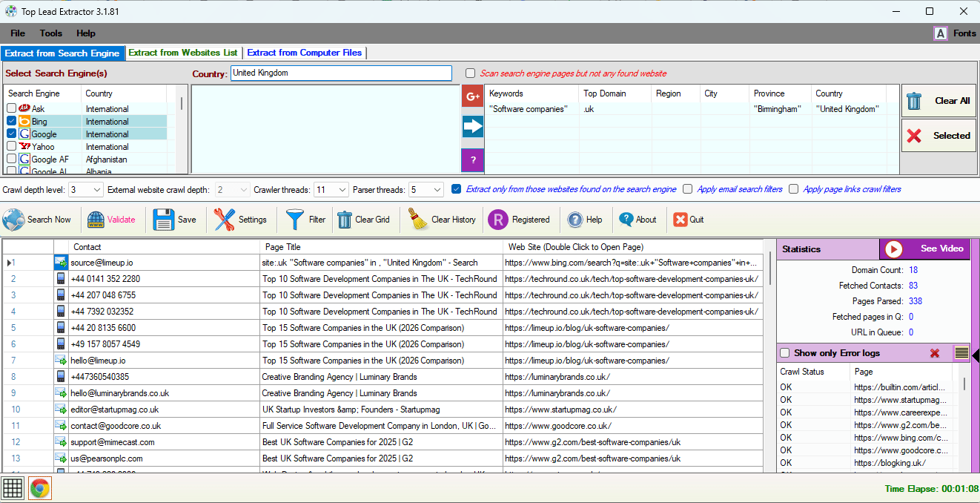Open the Parser threads dropdown
The width and height of the screenshot is (980, 503).
437,190
